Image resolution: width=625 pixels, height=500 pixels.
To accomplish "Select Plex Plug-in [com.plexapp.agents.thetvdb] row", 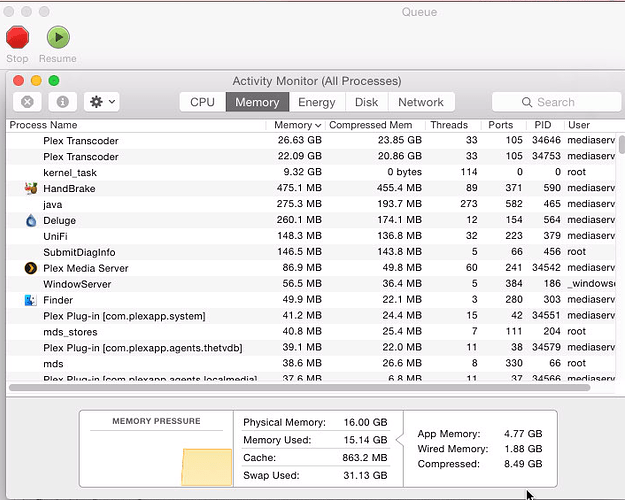I will click(x=311, y=348).
